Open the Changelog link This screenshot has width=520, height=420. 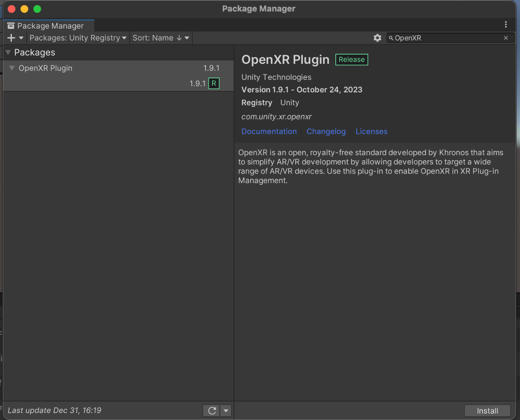pos(326,131)
